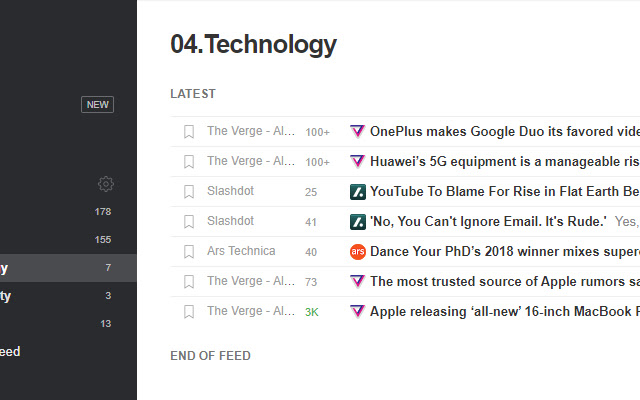Viewport: 640px width, 400px height.
Task: Toggle bookmark on the YouTube Flat Earth story
Action: pyautogui.click(x=188, y=191)
